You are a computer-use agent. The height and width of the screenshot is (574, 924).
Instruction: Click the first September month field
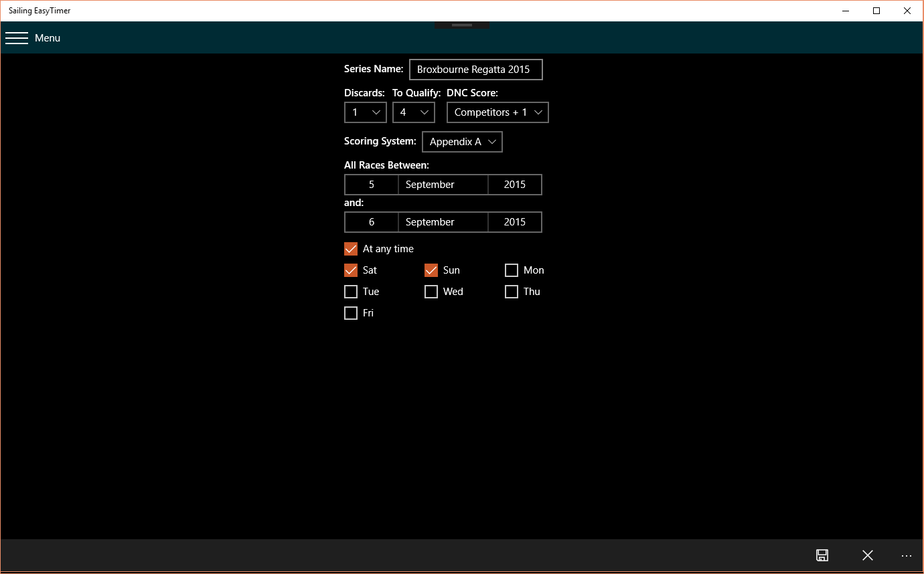tap(443, 184)
